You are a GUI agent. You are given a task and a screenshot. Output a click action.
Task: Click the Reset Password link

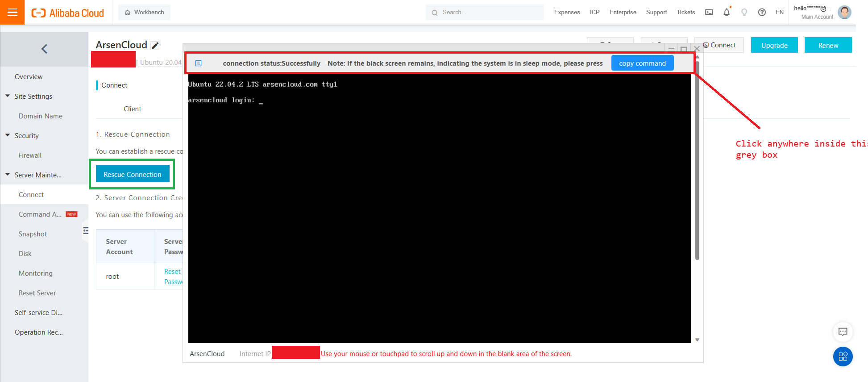173,277
